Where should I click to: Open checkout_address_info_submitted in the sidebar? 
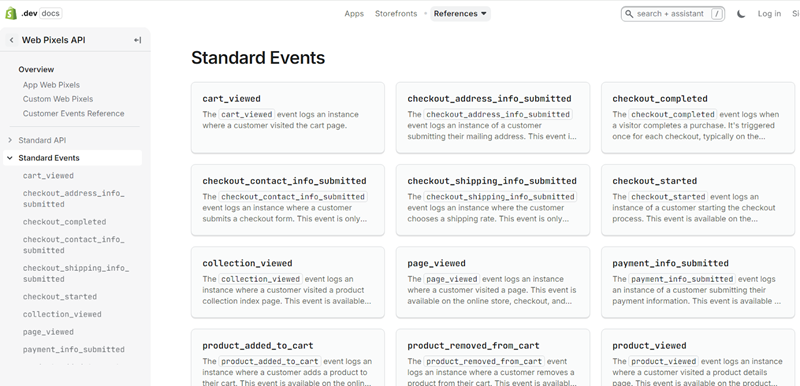pos(73,199)
